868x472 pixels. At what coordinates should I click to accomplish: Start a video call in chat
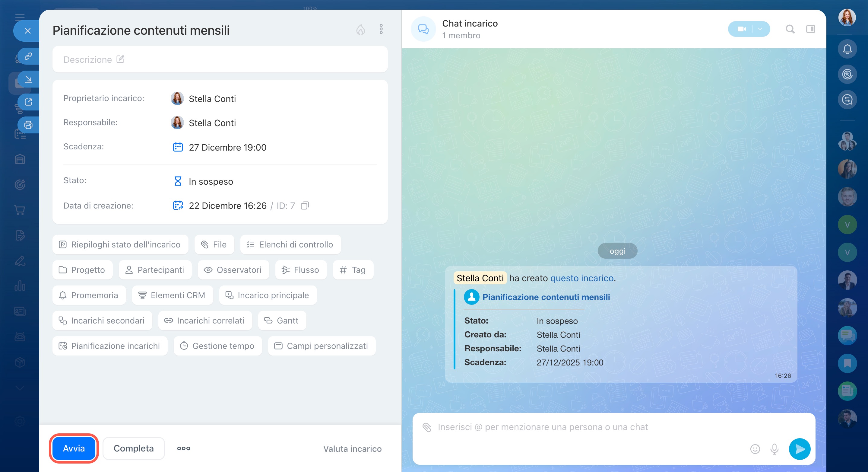point(741,29)
